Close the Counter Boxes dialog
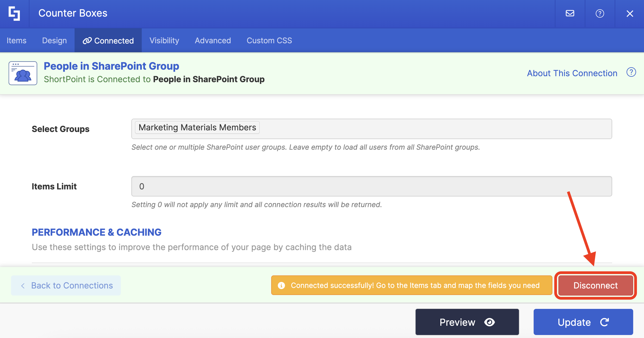Screen dimensions: 644x338 [630, 13]
